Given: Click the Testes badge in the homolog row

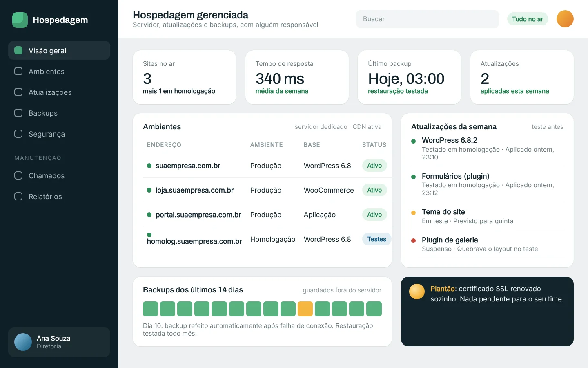Looking at the screenshot, I should pyautogui.click(x=376, y=239).
